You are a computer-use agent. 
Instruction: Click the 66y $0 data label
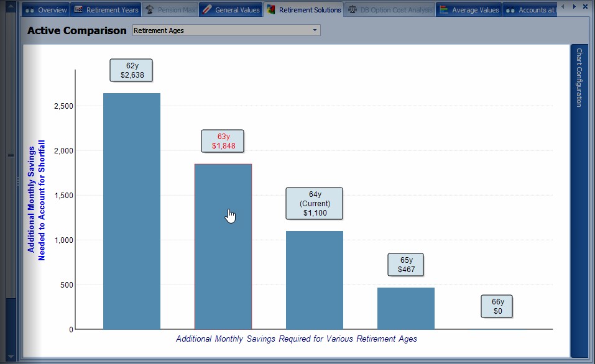(x=497, y=306)
